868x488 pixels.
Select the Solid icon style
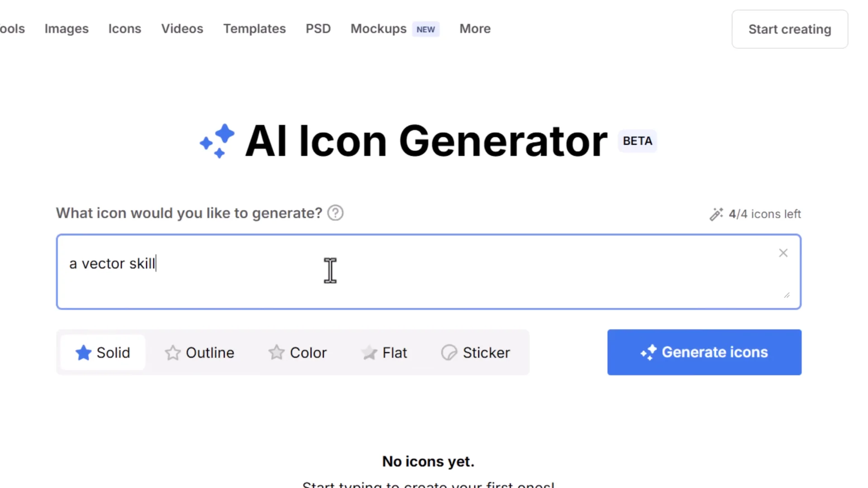[x=103, y=352]
